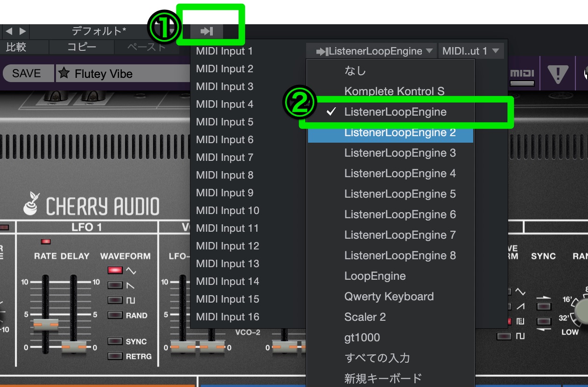Click the next preset right arrow
The width and height of the screenshot is (588, 387).
22,31
